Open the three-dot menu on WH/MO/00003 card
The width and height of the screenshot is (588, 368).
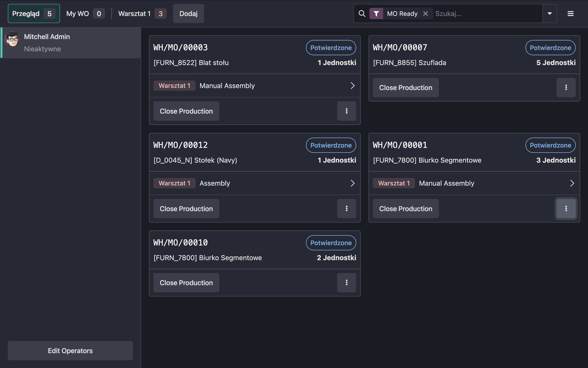click(x=346, y=111)
